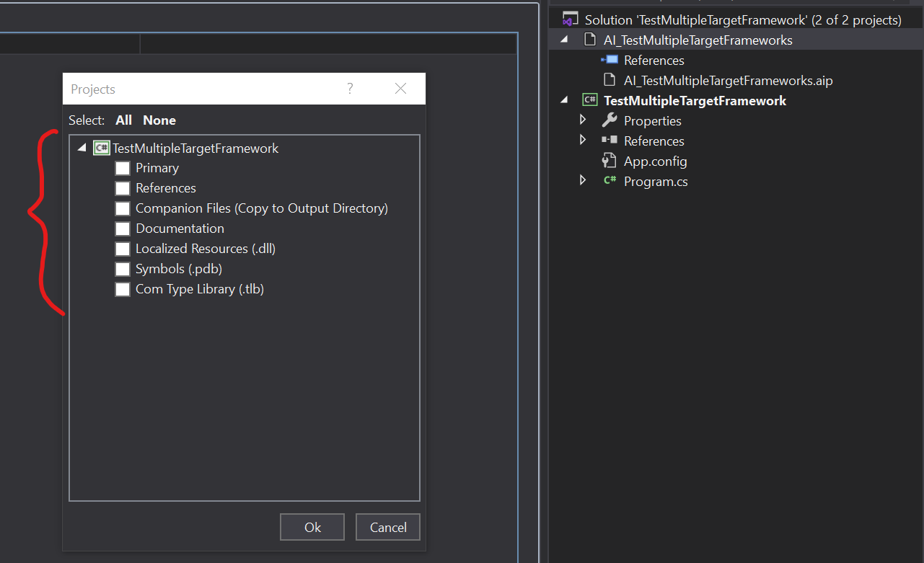Click the All selection link

123,120
